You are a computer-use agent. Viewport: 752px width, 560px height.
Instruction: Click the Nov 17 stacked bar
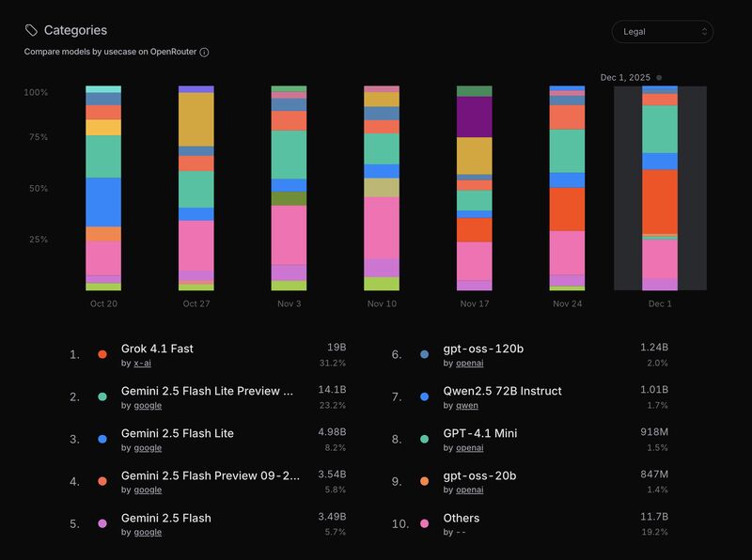(x=475, y=188)
